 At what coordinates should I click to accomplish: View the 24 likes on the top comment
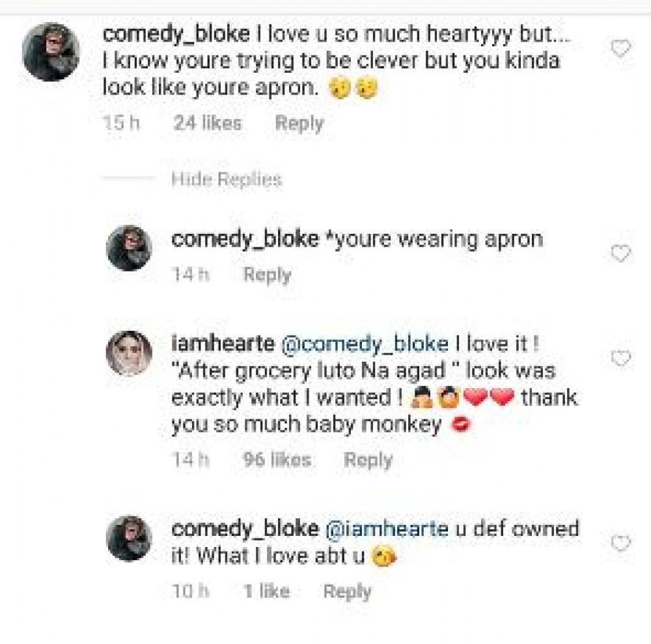pos(208,123)
